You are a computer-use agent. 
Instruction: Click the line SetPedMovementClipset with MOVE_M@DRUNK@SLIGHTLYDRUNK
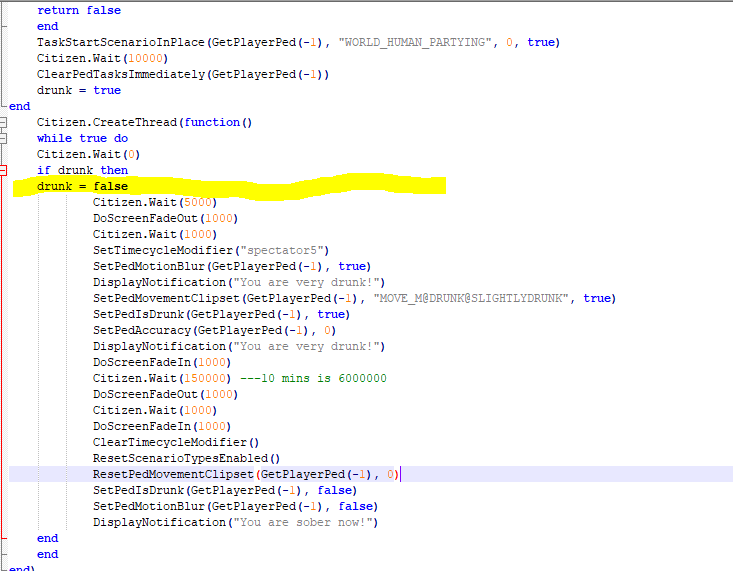[x=354, y=298]
